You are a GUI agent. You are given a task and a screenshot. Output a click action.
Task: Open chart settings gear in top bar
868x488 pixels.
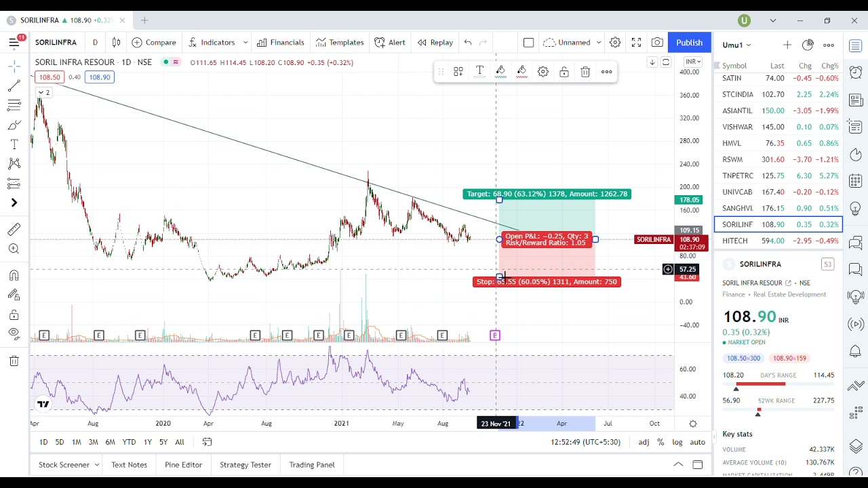[x=615, y=42]
